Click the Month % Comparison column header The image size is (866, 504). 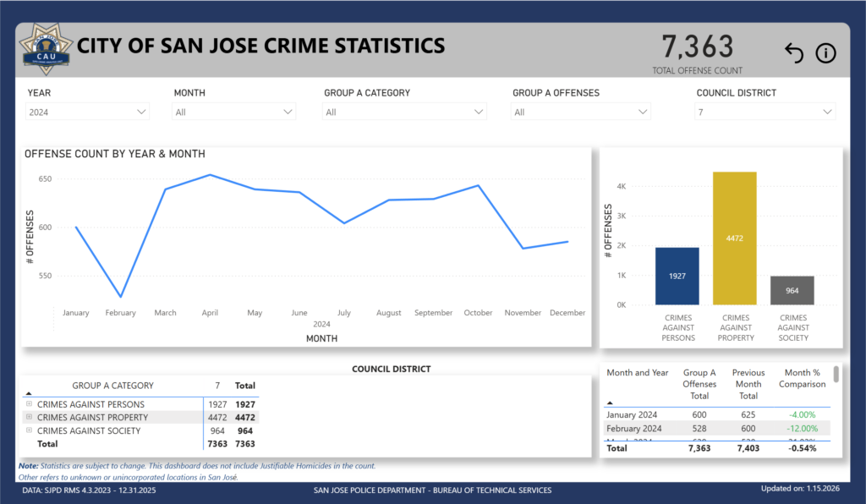click(803, 378)
